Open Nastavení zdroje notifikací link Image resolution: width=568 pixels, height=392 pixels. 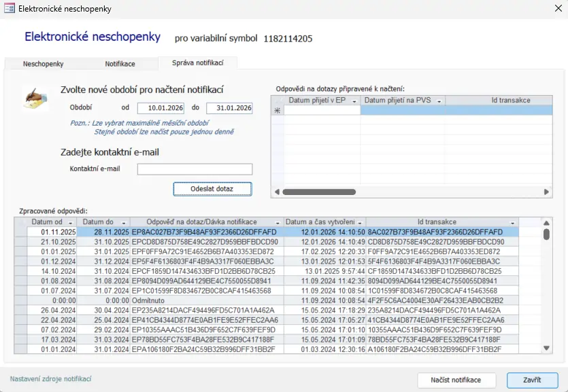pos(50,379)
